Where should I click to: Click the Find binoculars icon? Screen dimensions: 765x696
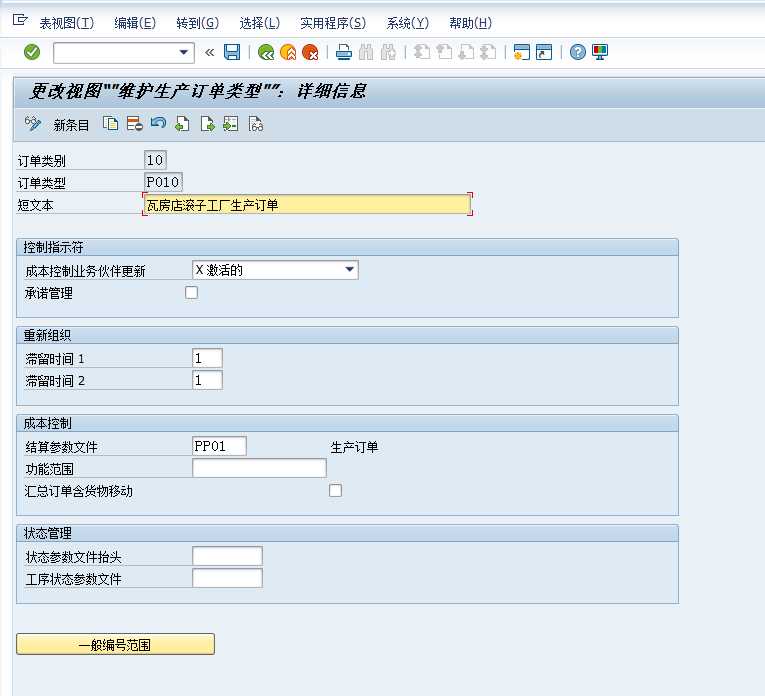click(366, 52)
